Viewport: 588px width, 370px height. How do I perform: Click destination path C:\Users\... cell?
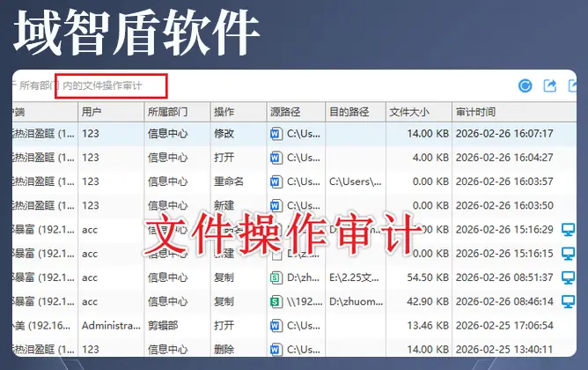point(355,181)
